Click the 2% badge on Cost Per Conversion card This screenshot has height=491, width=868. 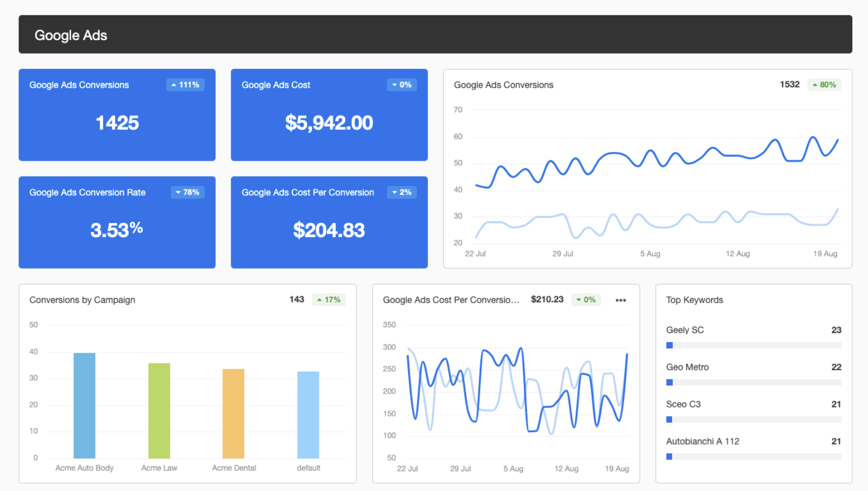pos(402,192)
